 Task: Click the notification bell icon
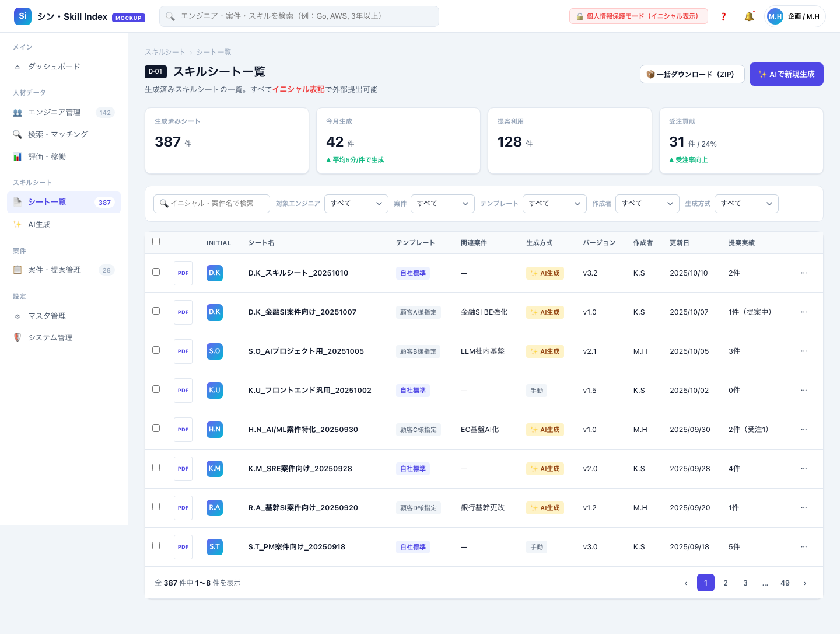pos(749,16)
